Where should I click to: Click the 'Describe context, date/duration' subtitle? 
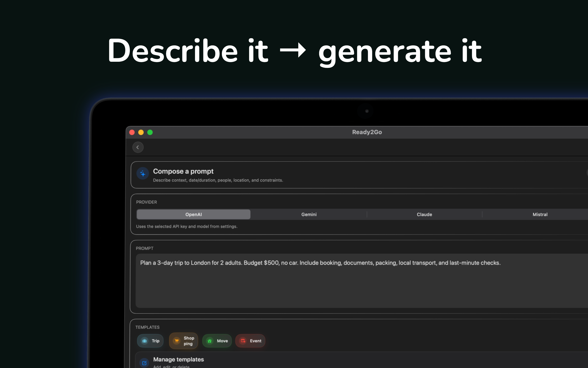(218, 180)
